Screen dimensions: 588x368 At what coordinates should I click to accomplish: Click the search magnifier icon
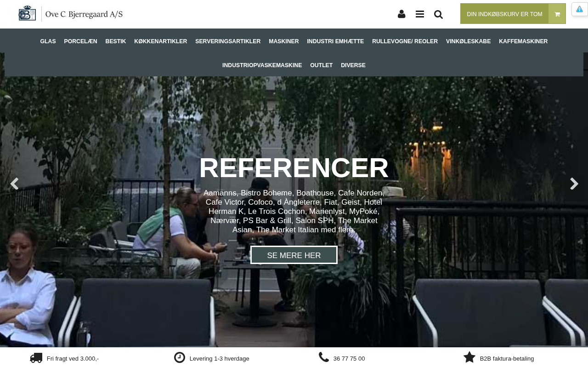[438, 14]
